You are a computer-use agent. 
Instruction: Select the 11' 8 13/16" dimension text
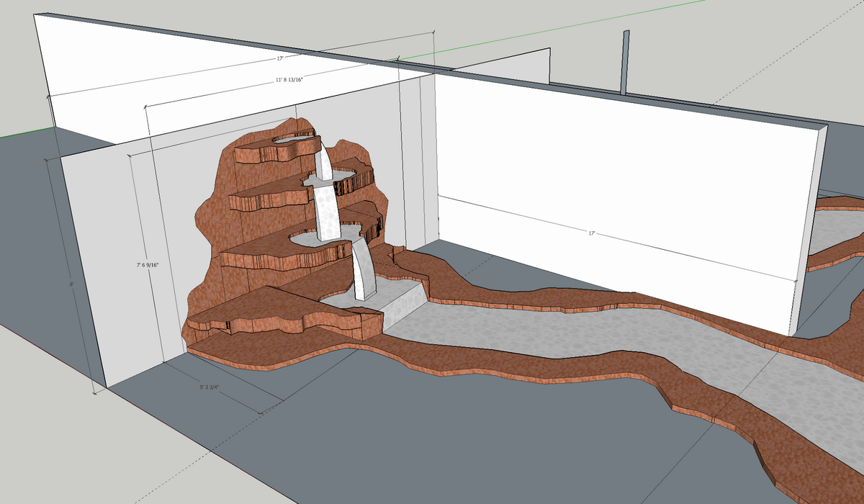click(x=289, y=80)
